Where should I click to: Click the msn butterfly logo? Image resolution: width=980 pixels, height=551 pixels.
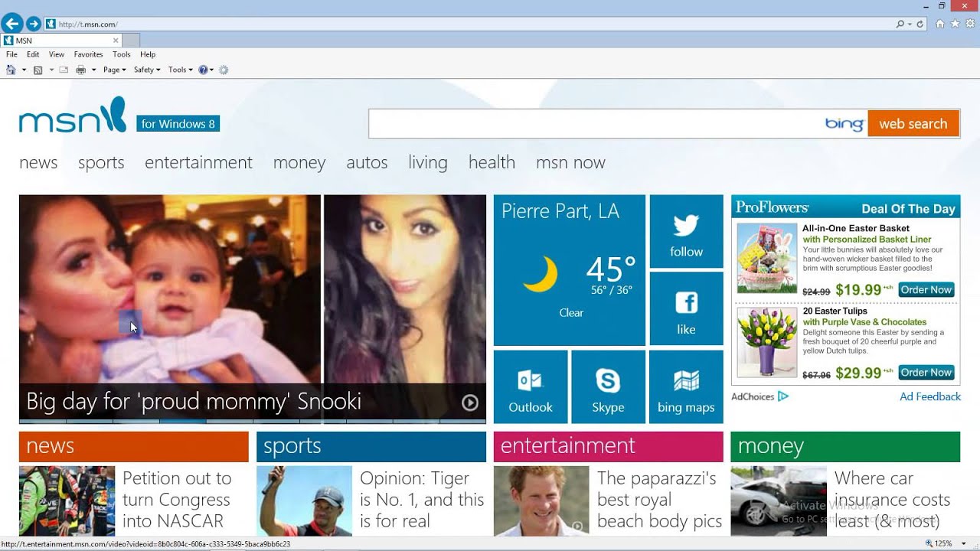tap(73, 115)
